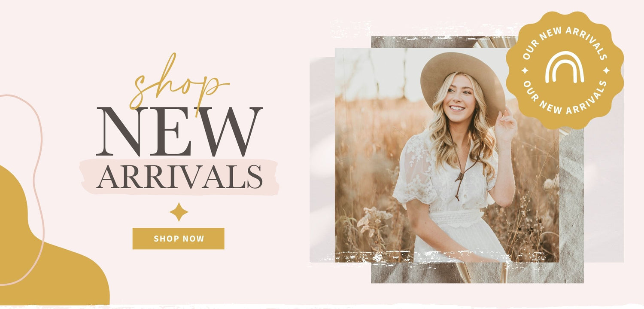
Task: Click the large NEW headline text
Action: click(179, 132)
